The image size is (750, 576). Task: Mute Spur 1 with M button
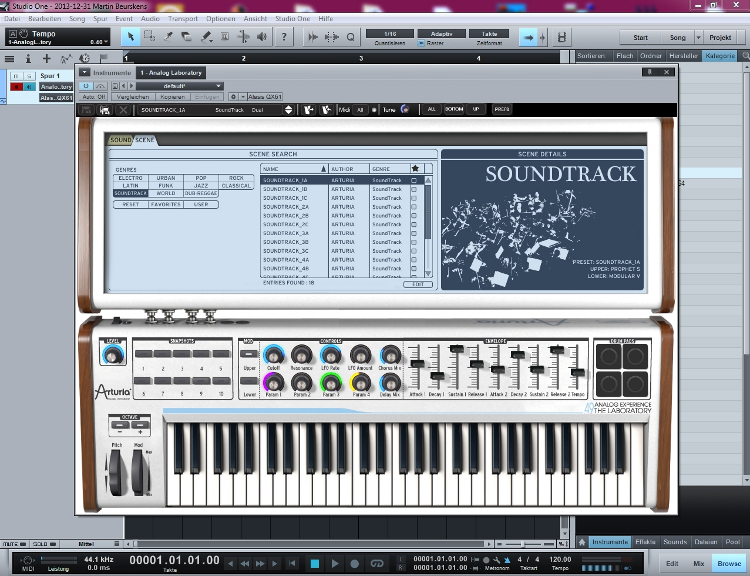tap(16, 76)
